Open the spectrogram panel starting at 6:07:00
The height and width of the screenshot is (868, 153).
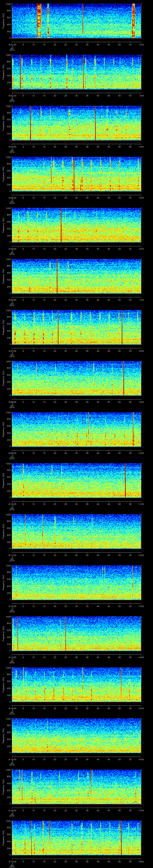(x=77, y=327)
